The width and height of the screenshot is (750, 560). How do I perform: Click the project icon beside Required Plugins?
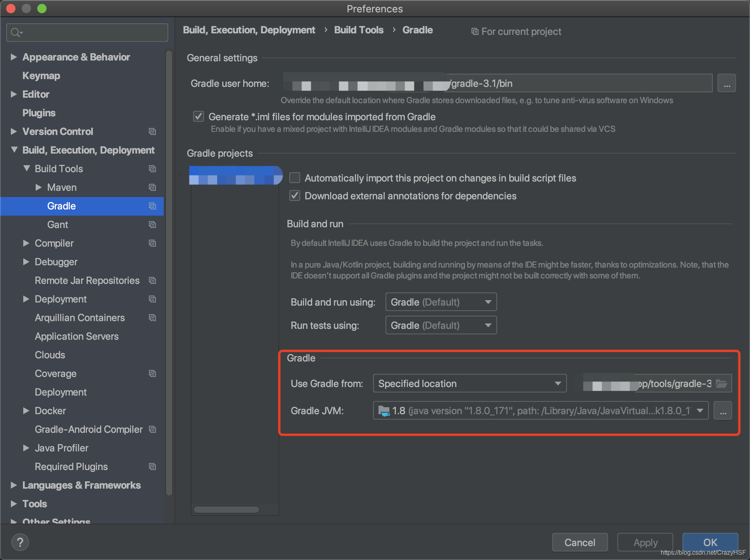152,467
